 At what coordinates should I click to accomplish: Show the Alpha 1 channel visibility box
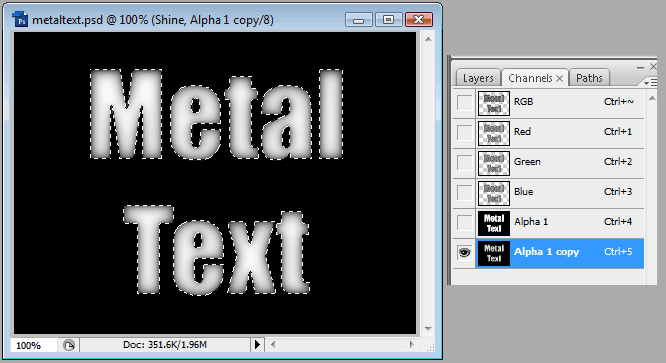[x=464, y=222]
